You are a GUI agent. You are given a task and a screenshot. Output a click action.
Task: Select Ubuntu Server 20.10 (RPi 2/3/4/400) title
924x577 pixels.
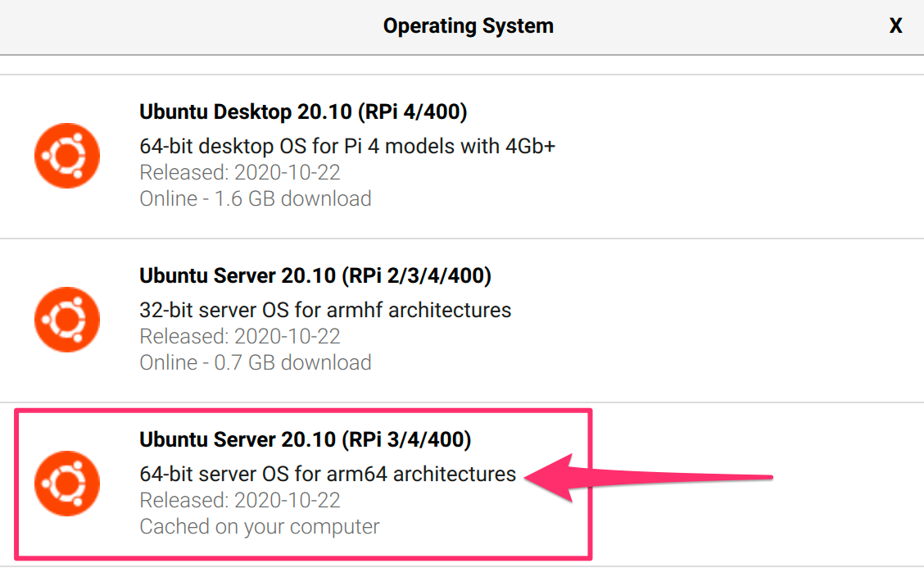click(315, 275)
